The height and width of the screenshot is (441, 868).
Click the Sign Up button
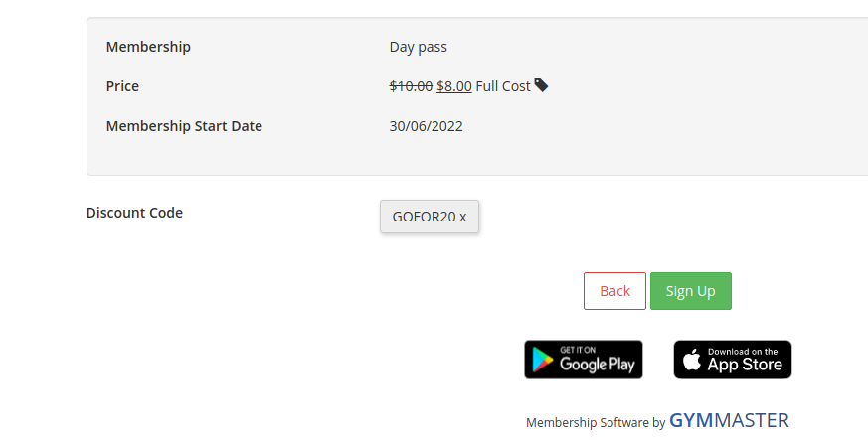point(691,291)
